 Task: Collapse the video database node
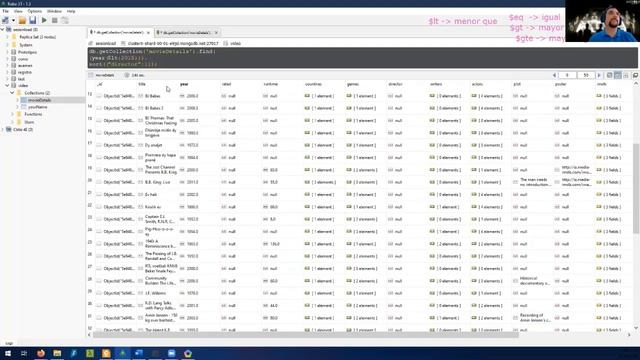tap(7, 85)
